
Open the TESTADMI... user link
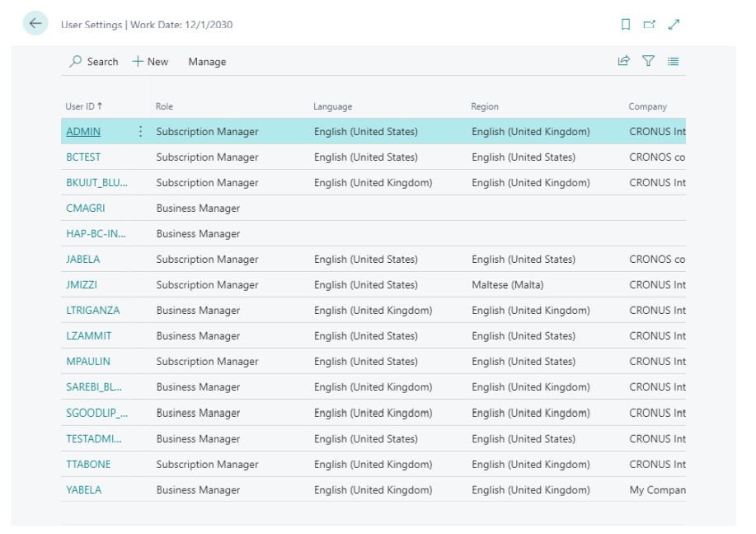[94, 439]
